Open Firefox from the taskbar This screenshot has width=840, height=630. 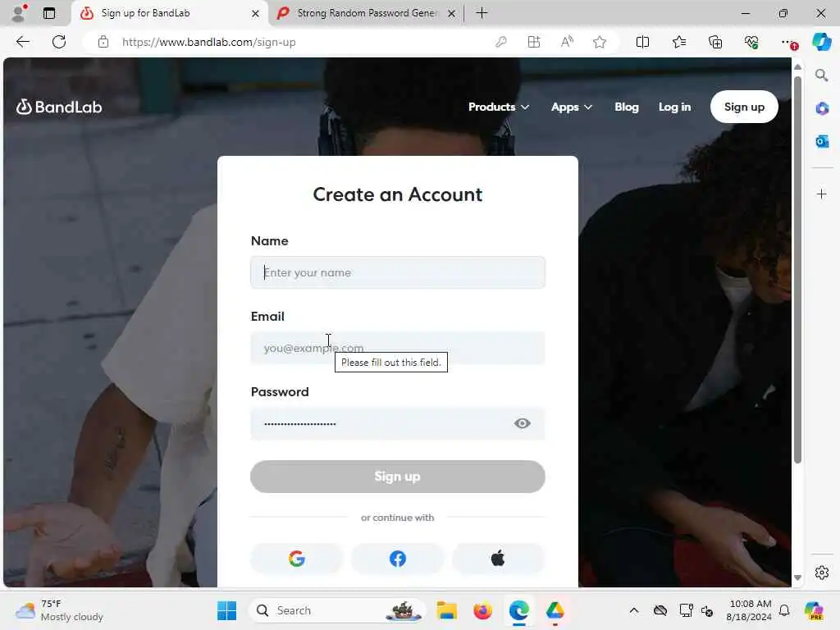click(482, 610)
